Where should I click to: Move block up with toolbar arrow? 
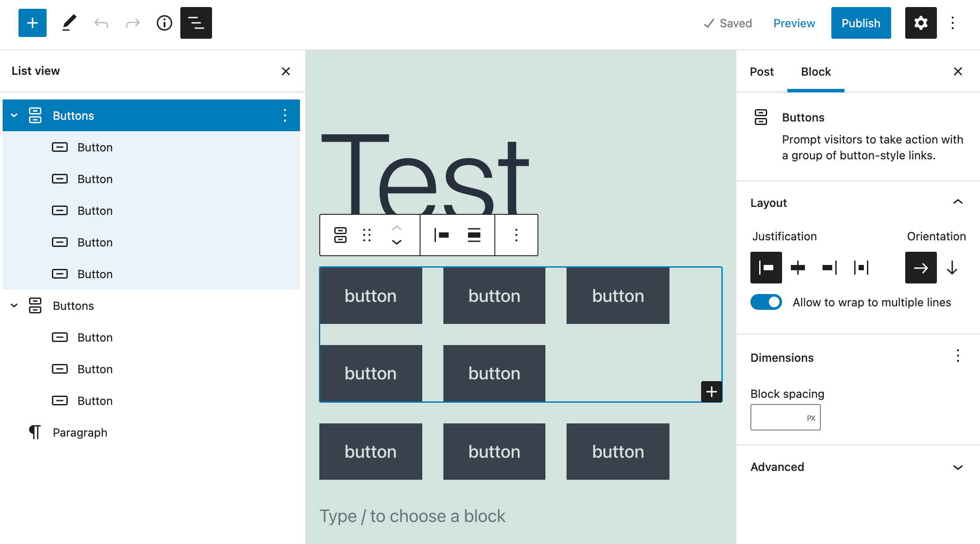pyautogui.click(x=397, y=228)
